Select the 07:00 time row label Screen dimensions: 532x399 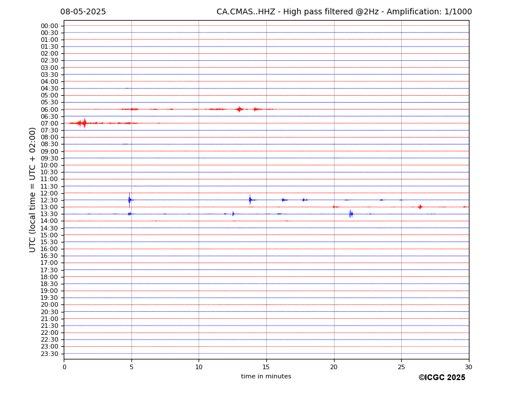point(49,124)
